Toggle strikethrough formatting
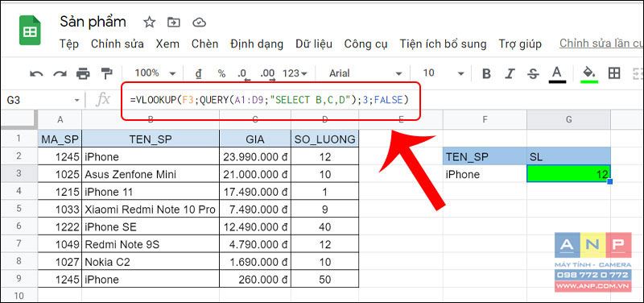 coord(533,73)
